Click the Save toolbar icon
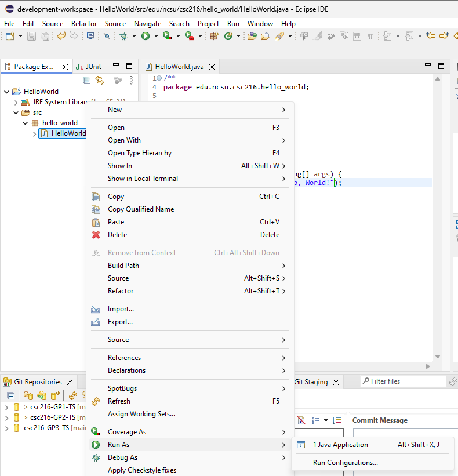Image resolution: width=458 pixels, height=476 pixels. (31, 36)
